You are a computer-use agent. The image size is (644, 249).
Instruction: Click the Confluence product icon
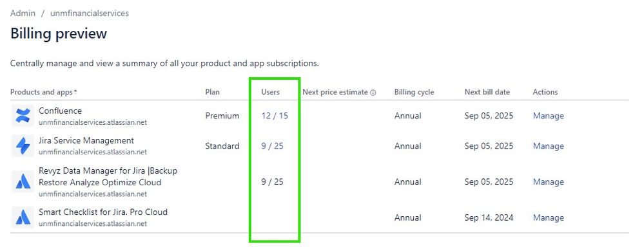point(23,116)
